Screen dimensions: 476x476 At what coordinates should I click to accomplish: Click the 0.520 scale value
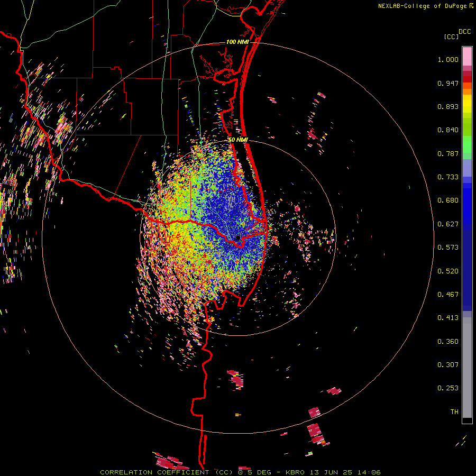pos(448,271)
